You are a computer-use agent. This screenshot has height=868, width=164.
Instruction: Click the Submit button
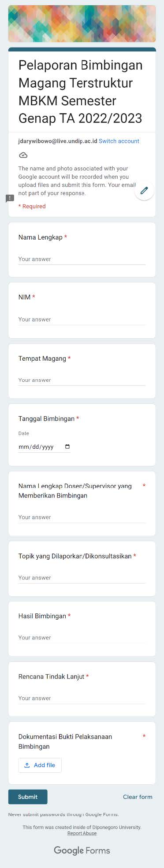pyautogui.click(x=28, y=797)
